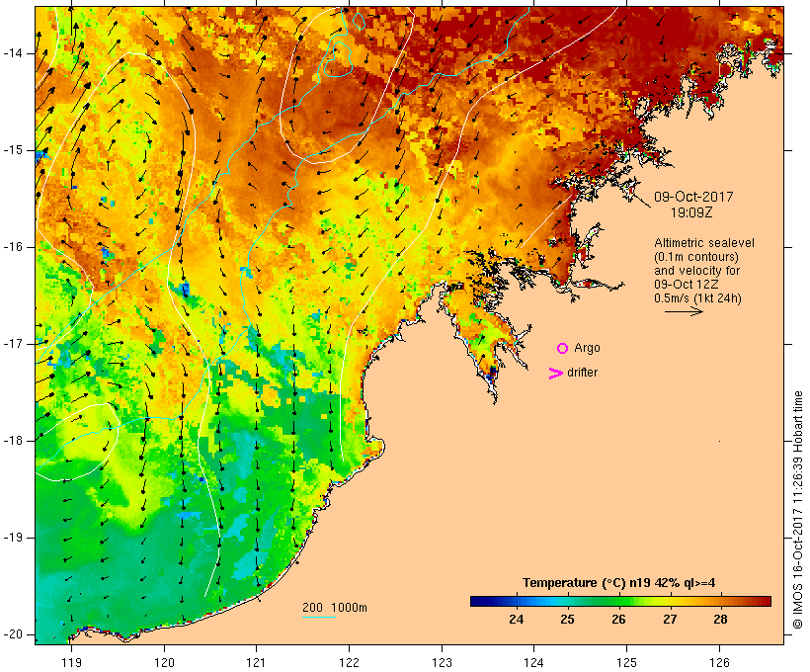
Task: Click the color bar value 27
Action: (670, 620)
